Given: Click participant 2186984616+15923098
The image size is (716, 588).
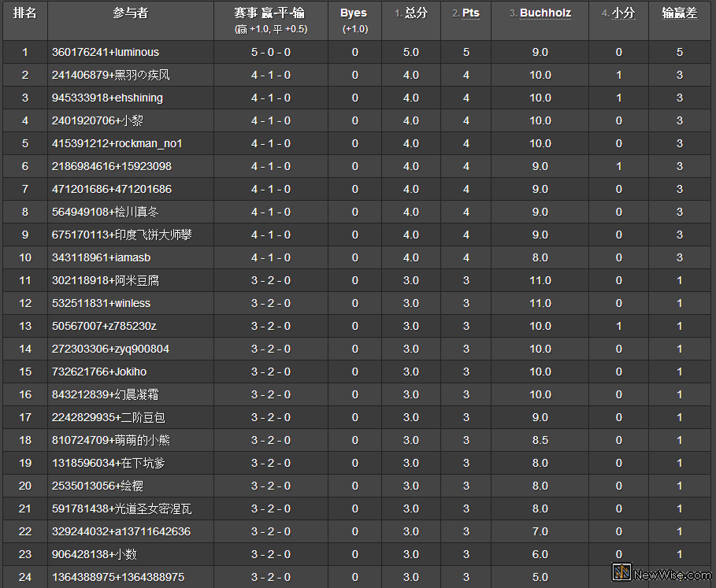Looking at the screenshot, I should pyautogui.click(x=112, y=166).
